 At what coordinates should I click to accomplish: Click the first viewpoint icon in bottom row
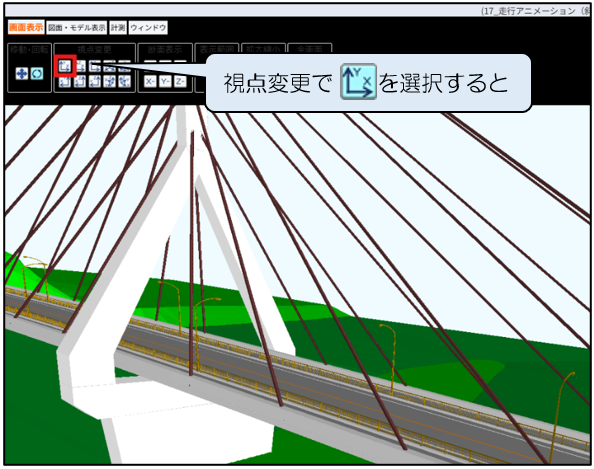[65, 81]
